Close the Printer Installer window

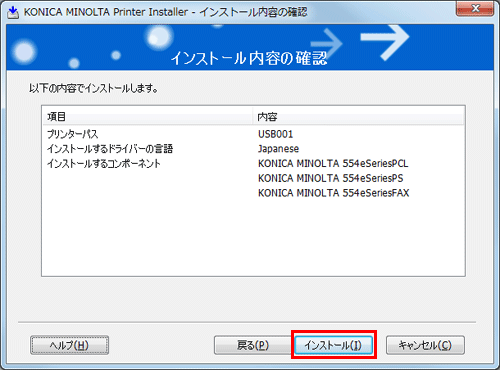475,8
